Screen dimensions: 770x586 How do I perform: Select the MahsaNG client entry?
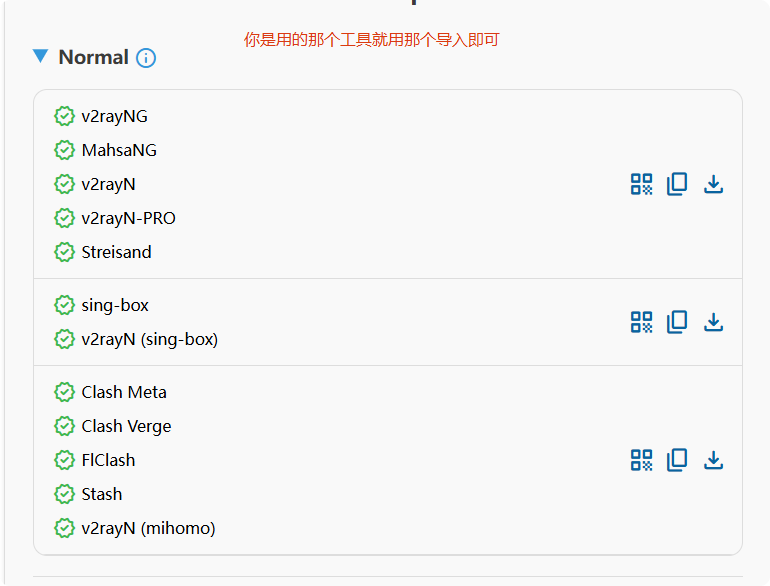click(x=119, y=150)
